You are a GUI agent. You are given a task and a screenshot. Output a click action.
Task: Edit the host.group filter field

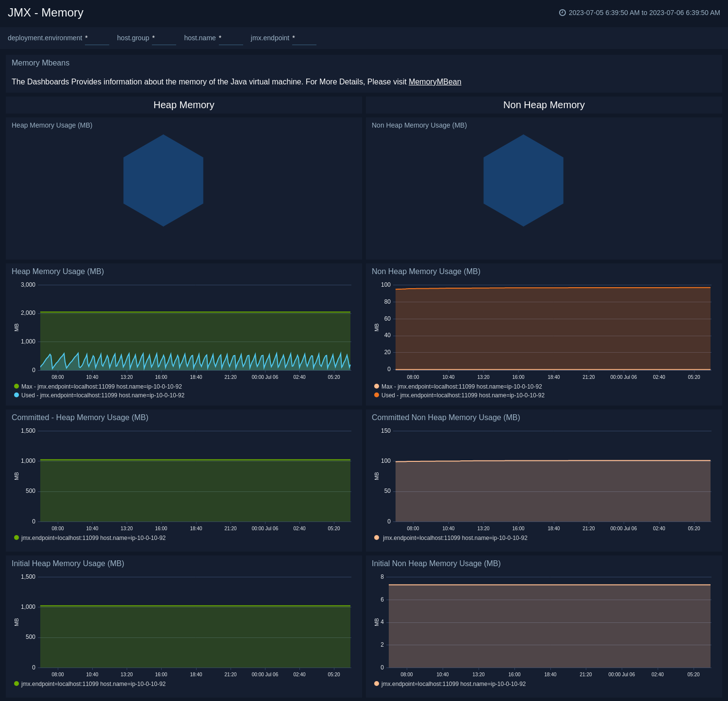click(164, 38)
